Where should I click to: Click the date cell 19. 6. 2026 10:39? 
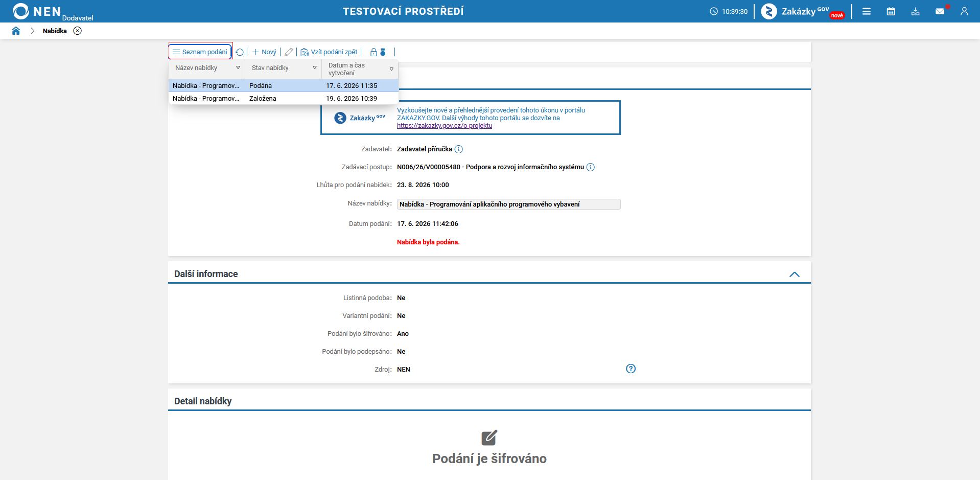(x=352, y=99)
